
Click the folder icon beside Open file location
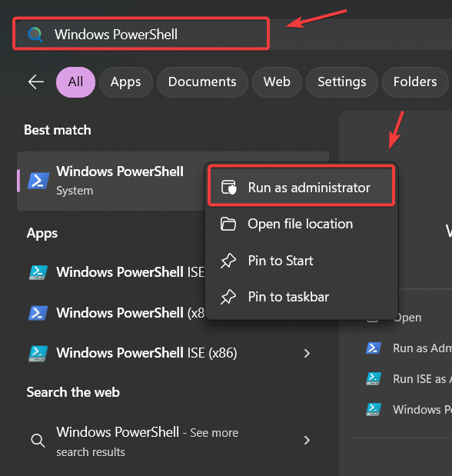coord(228,224)
